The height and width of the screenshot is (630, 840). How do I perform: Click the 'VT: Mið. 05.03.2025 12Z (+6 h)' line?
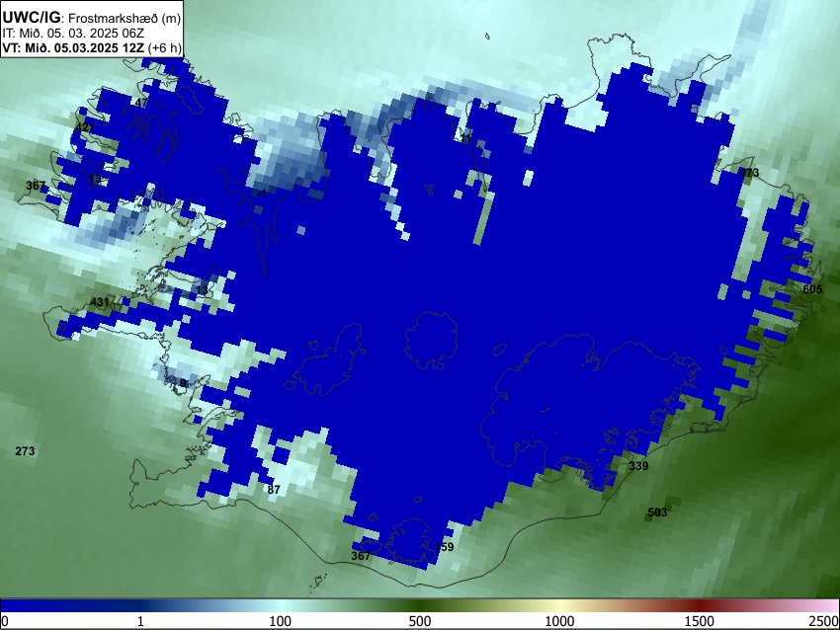pos(92,47)
